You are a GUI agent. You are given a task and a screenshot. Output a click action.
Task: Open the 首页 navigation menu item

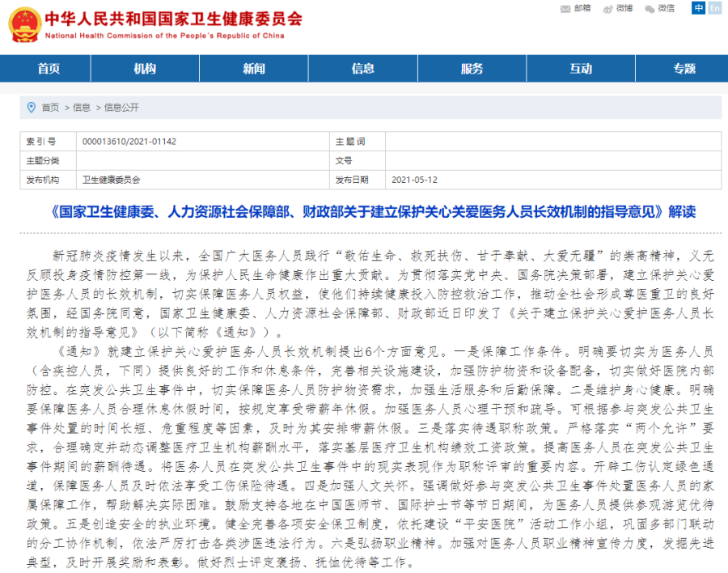[49, 70]
